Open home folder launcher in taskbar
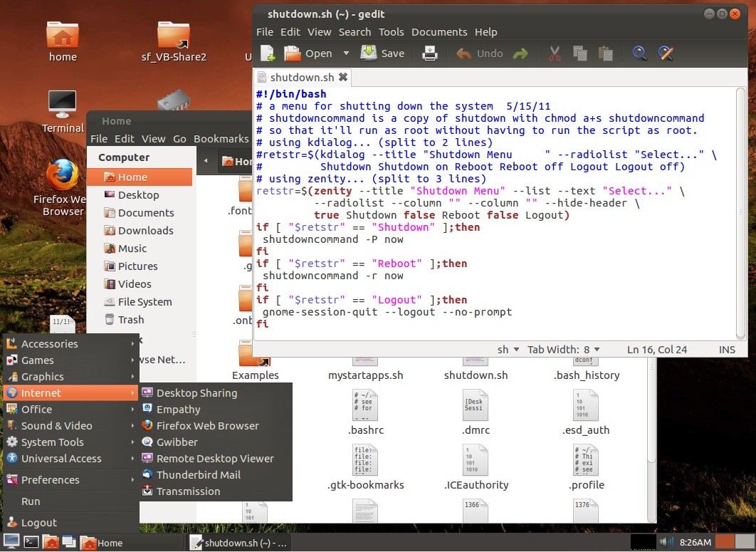Viewport: 756px width, 552px height. coord(51,542)
